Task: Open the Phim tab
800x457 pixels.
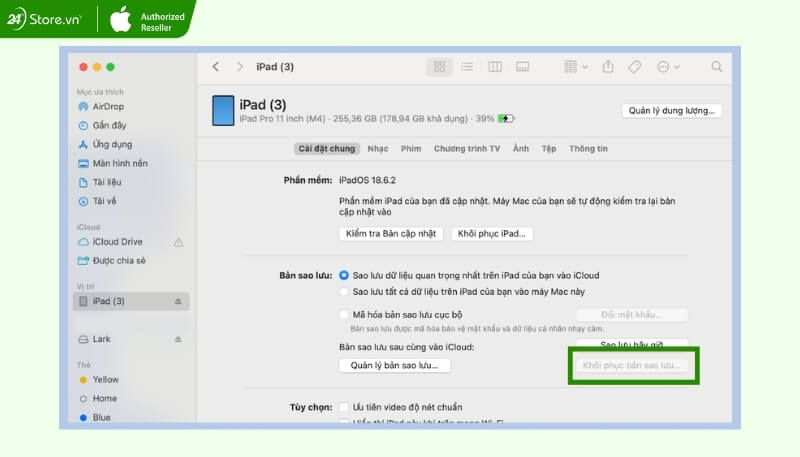Action: pyautogui.click(x=411, y=148)
